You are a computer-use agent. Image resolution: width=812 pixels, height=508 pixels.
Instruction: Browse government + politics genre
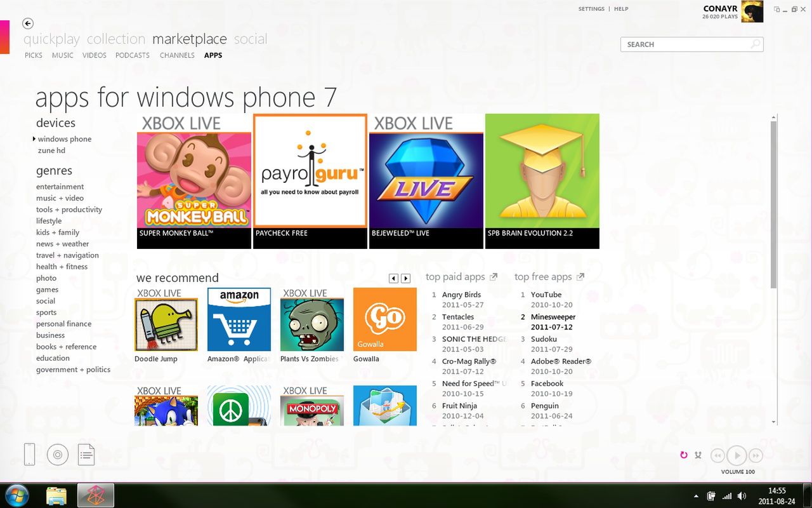click(x=73, y=370)
